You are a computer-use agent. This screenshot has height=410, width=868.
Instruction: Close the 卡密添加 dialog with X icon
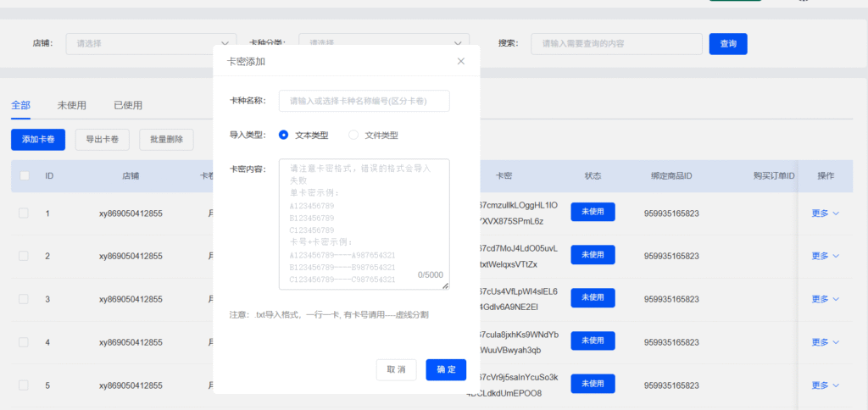coord(460,62)
